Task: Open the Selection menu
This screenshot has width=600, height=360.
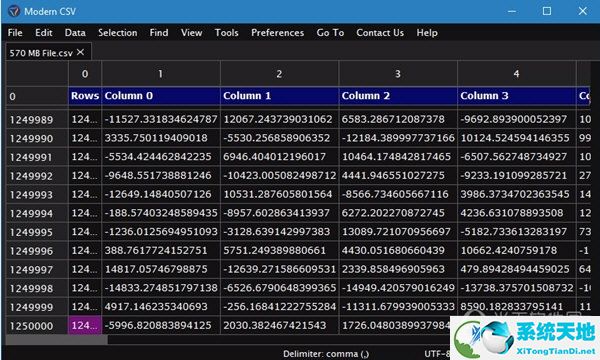Action: (x=117, y=33)
